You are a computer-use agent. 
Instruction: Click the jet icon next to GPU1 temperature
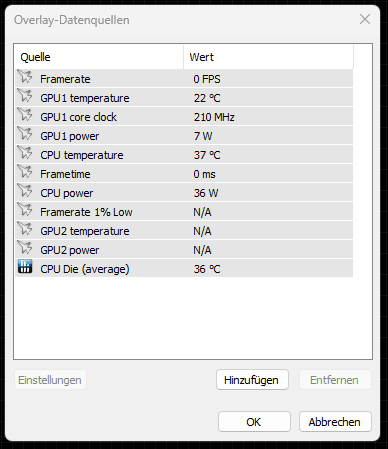click(25, 96)
